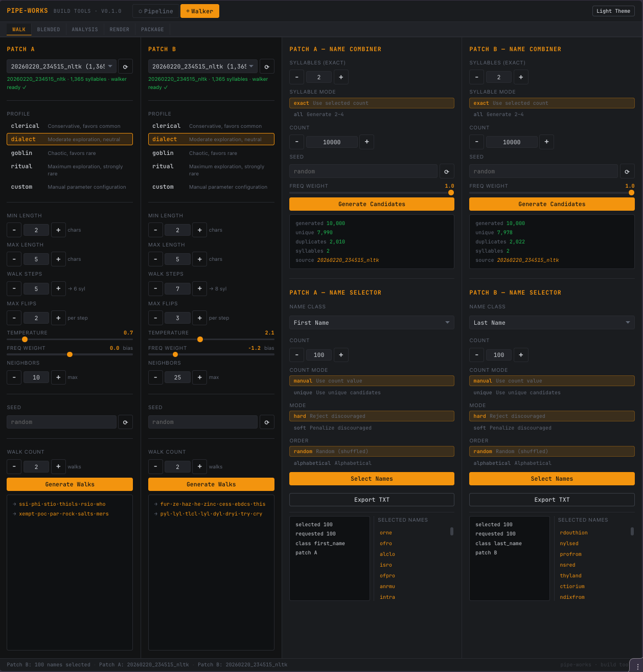Select ritual profile in Patch B
643x672 pixels.
(x=211, y=170)
